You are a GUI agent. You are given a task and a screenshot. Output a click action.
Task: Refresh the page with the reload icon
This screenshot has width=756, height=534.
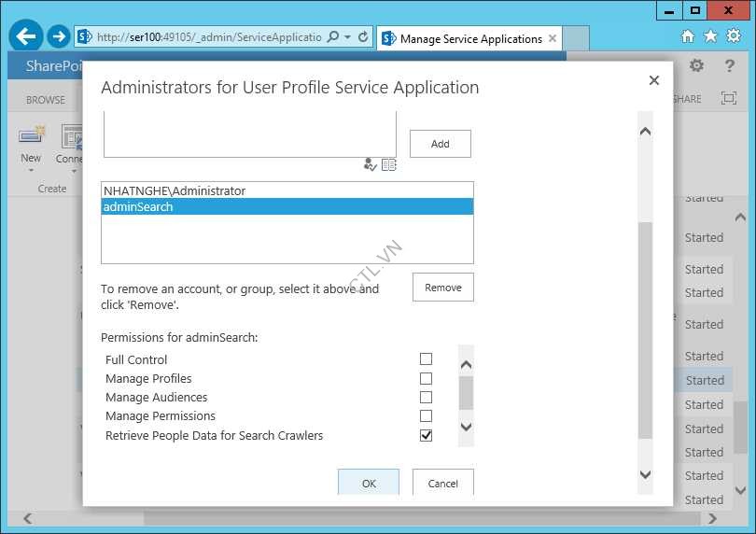coord(363,36)
